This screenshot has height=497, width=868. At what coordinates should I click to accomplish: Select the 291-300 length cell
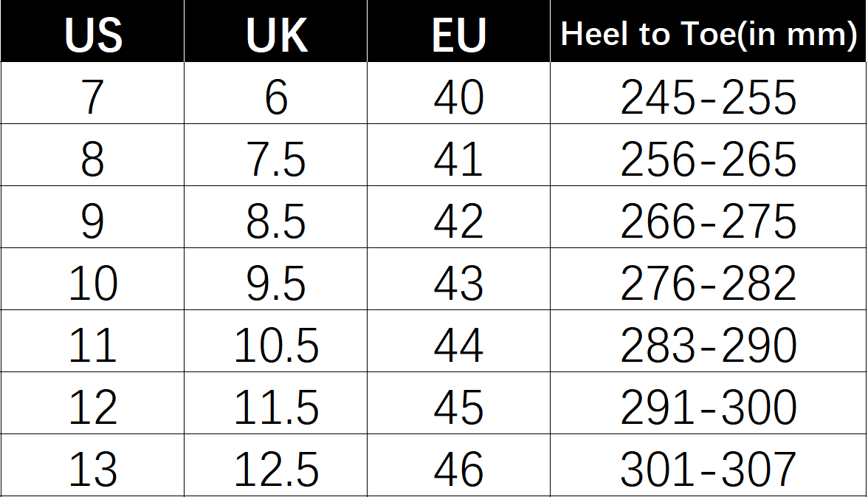pos(708,403)
